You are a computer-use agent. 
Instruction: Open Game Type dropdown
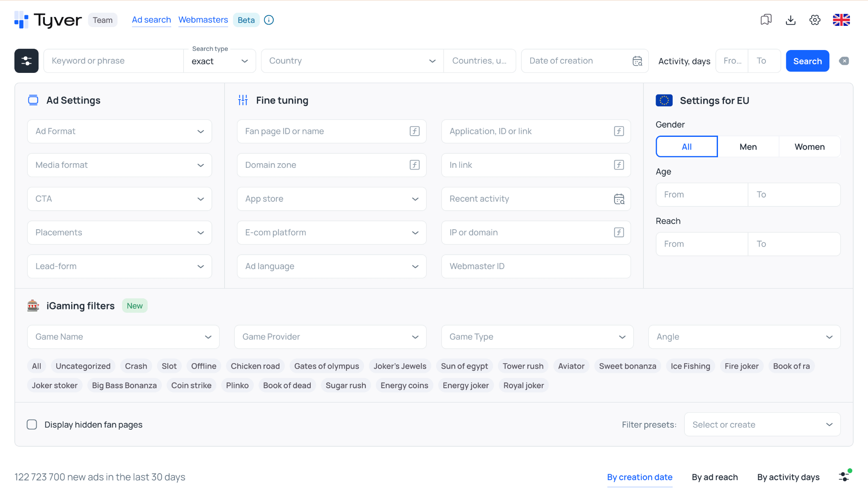[537, 337]
